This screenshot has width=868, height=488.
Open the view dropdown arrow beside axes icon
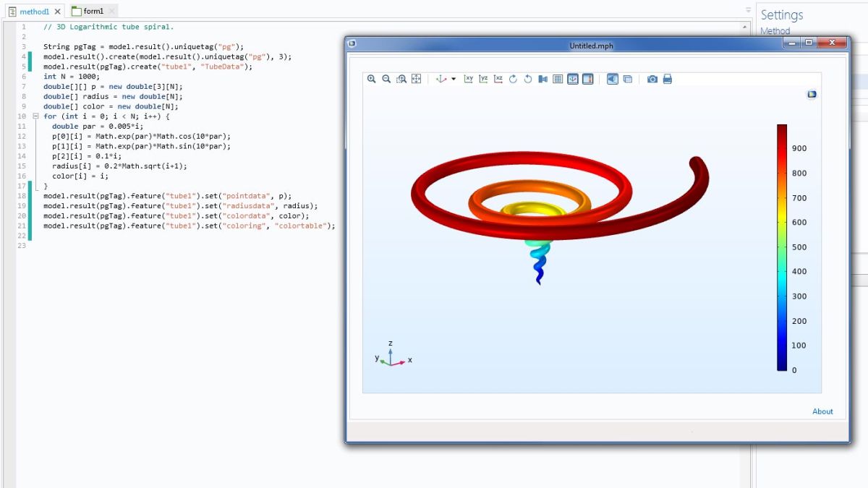click(454, 80)
